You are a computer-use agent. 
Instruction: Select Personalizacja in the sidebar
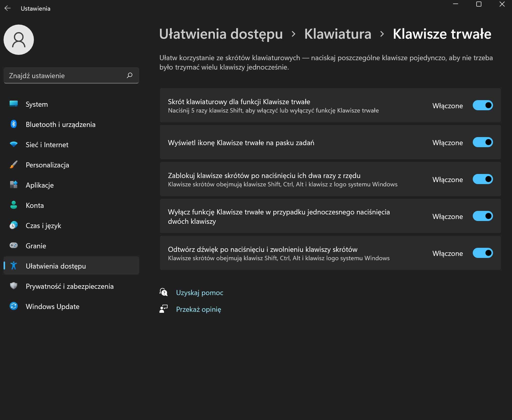coord(47,165)
